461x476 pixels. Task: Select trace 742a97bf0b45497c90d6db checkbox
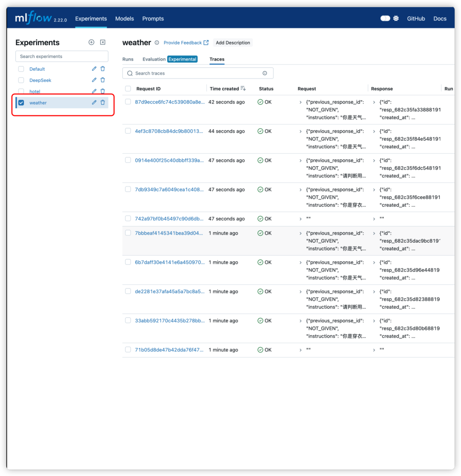pyautogui.click(x=128, y=218)
